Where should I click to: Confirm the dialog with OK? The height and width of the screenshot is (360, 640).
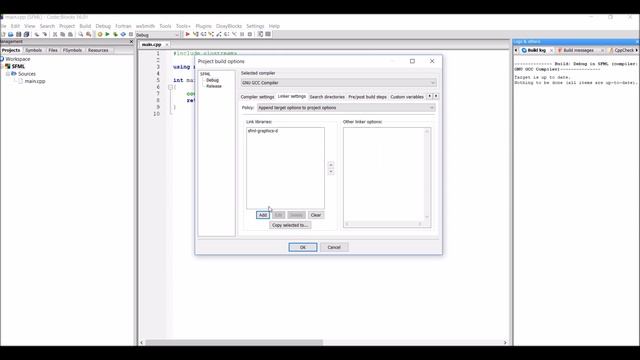pyautogui.click(x=302, y=247)
